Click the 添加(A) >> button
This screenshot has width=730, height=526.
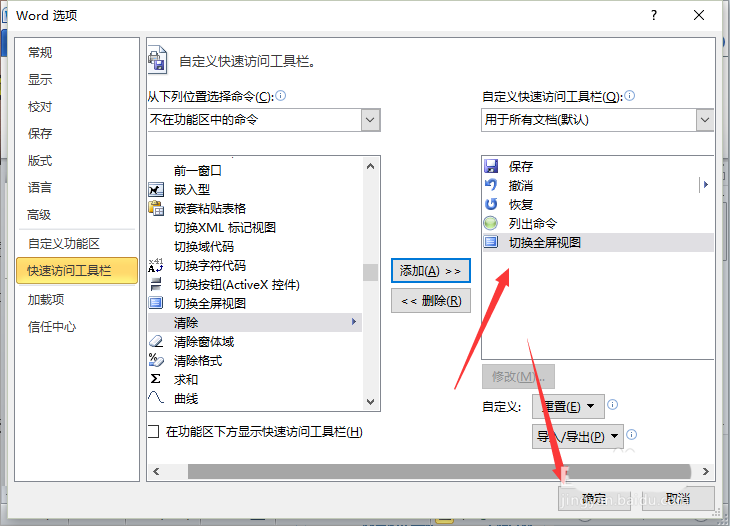tap(431, 270)
